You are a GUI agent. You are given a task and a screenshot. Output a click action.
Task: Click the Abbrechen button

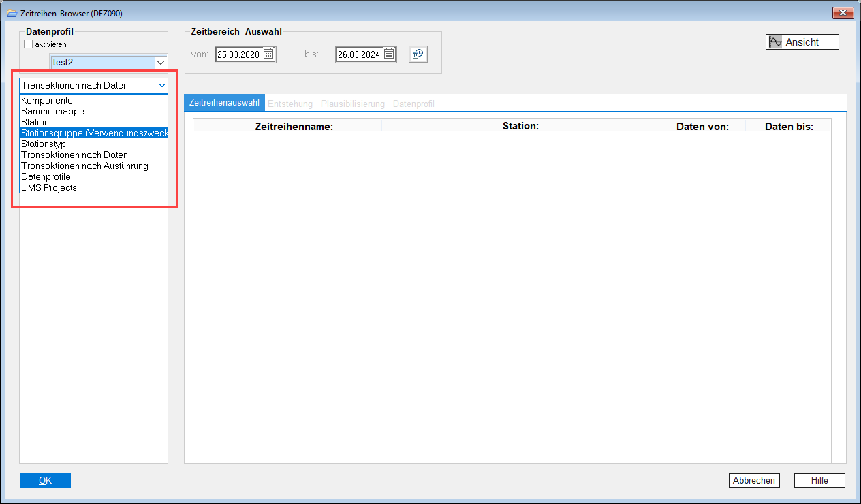point(753,480)
